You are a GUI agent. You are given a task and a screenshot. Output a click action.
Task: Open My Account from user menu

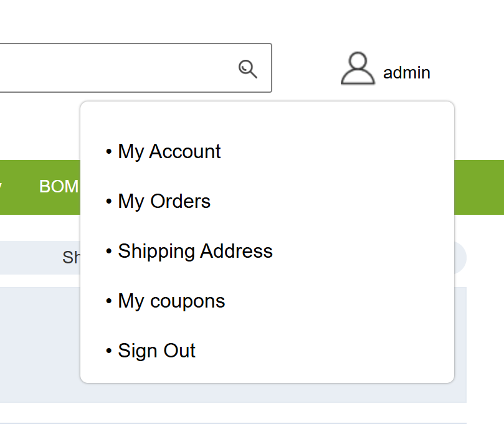coord(169,152)
